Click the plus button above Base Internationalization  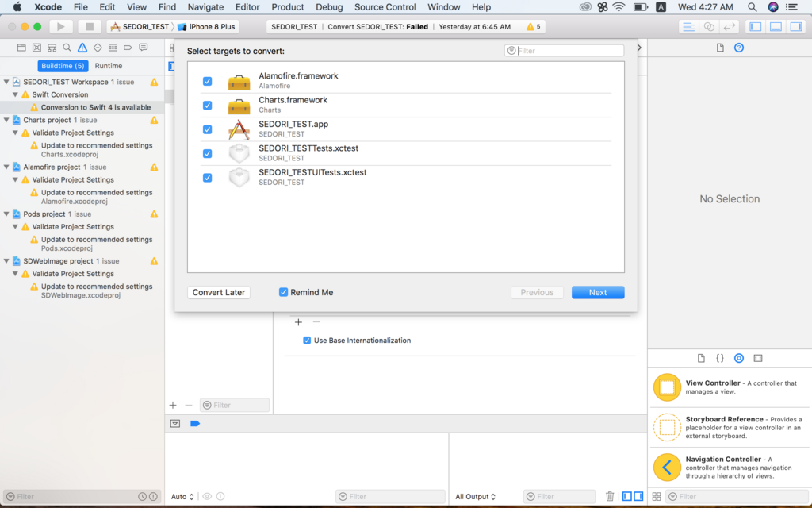[x=298, y=322]
